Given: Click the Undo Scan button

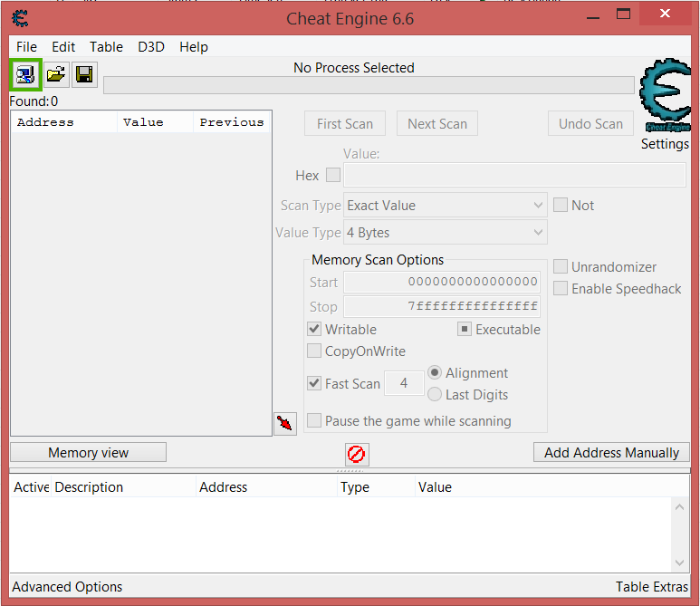Looking at the screenshot, I should click(590, 124).
